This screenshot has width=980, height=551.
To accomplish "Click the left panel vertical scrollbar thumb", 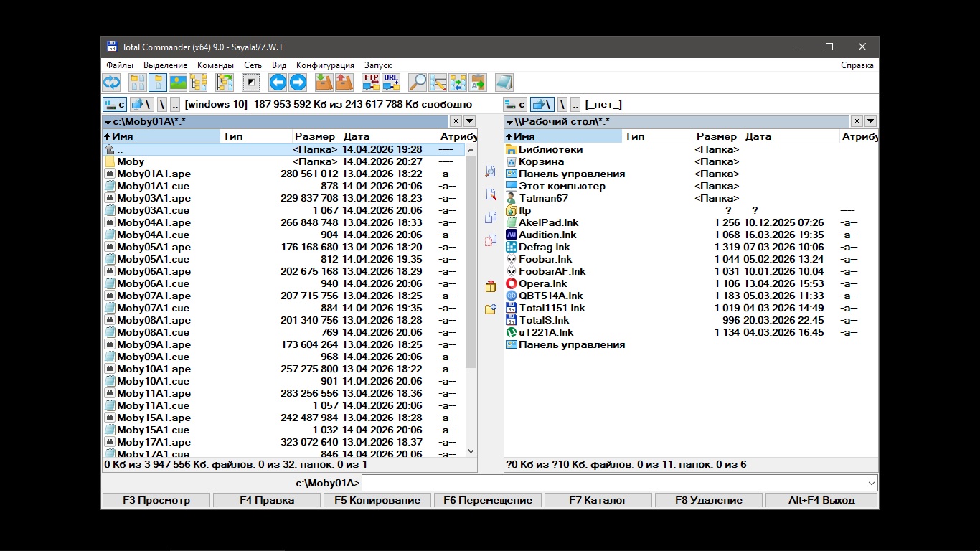I will 471,262.
